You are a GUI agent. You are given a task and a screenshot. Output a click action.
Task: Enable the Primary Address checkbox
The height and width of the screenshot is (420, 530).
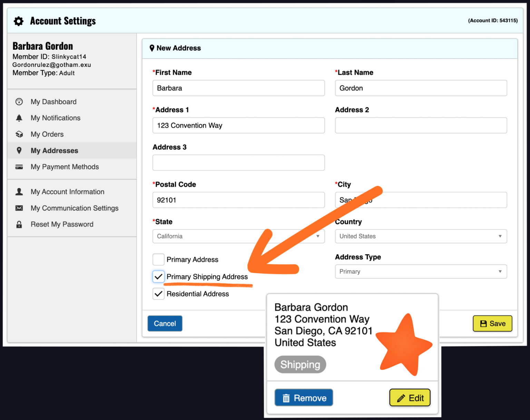click(158, 259)
